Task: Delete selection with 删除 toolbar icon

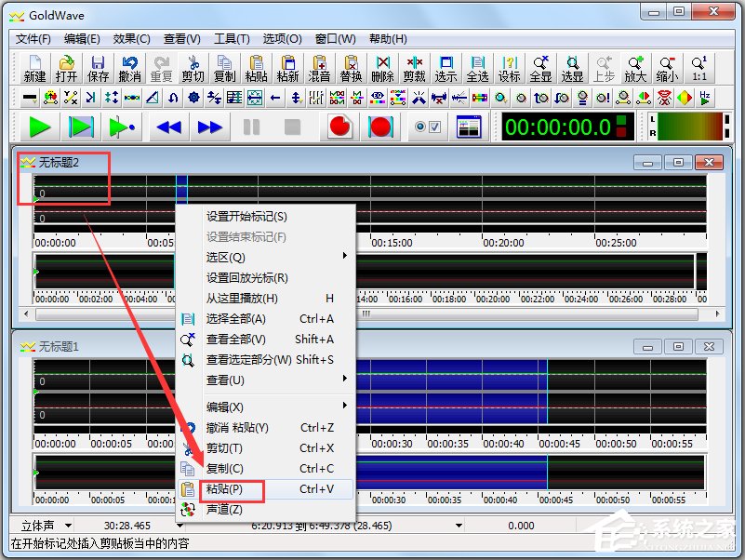Action: click(382, 69)
